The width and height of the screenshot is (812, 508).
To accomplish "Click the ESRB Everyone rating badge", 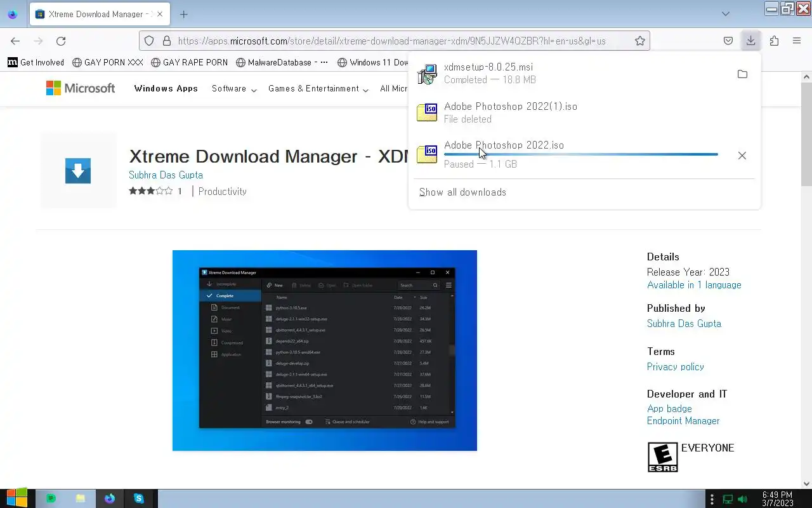I will pyautogui.click(x=662, y=457).
